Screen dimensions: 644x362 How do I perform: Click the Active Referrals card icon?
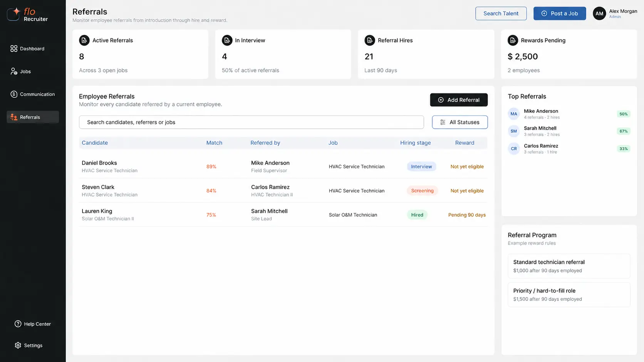coord(84,40)
